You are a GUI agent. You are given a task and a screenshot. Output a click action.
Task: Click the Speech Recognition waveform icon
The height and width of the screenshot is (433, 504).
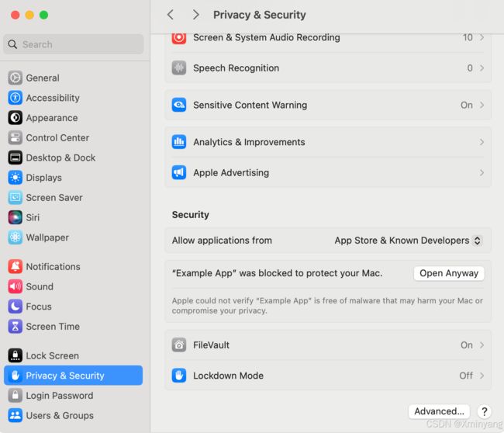pyautogui.click(x=179, y=68)
